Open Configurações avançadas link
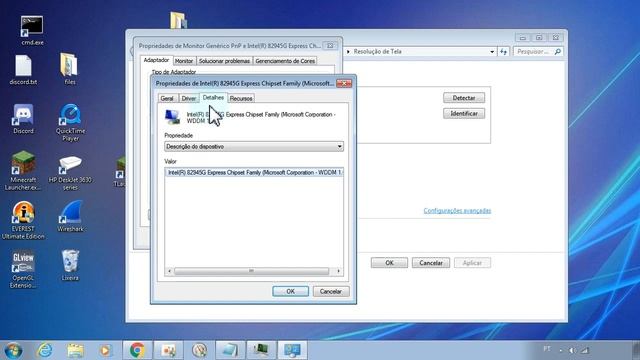The height and width of the screenshot is (360, 640). tap(457, 211)
